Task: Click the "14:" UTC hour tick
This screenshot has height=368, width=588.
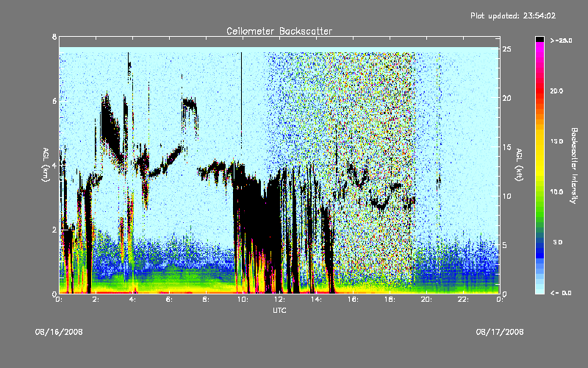Action: (x=316, y=300)
